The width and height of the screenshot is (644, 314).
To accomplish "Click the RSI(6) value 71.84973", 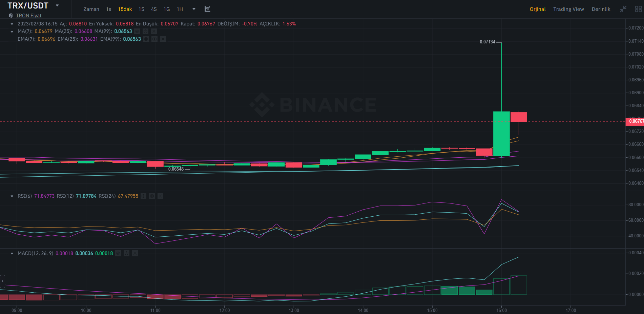I will point(44,196).
